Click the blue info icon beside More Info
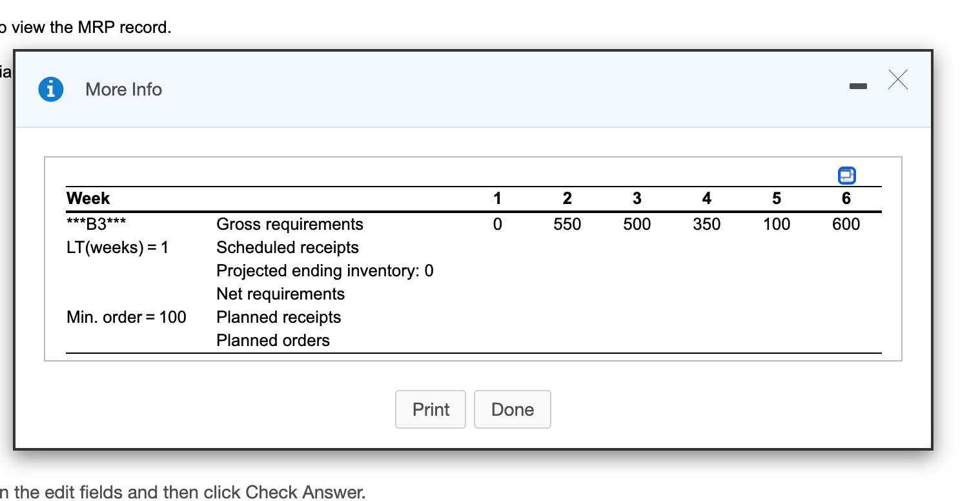The image size is (980, 501). tap(50, 90)
